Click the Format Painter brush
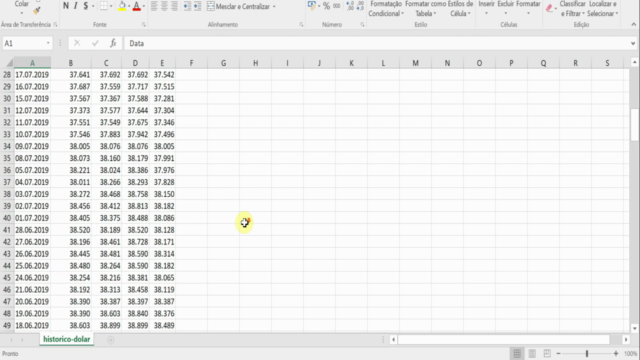This screenshot has width=640, height=360. tap(37, 11)
